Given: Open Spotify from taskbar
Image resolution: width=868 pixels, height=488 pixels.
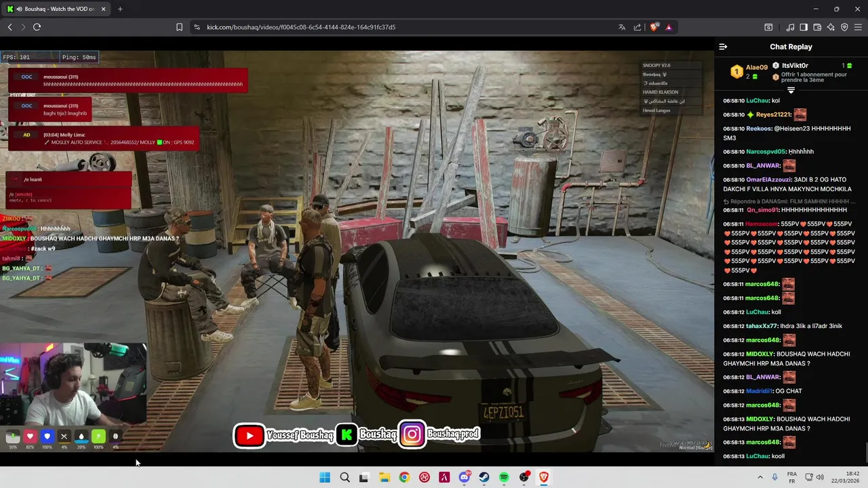Looking at the screenshot, I should [504, 477].
